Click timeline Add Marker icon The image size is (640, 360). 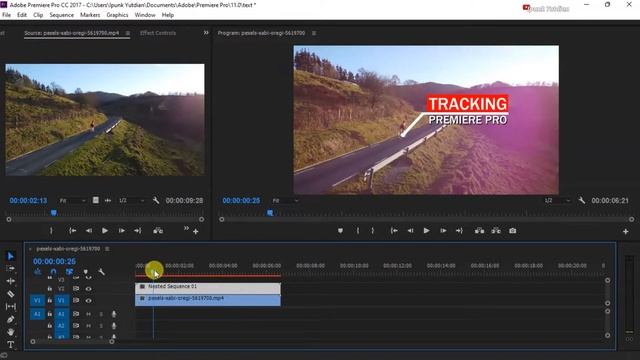point(86,272)
